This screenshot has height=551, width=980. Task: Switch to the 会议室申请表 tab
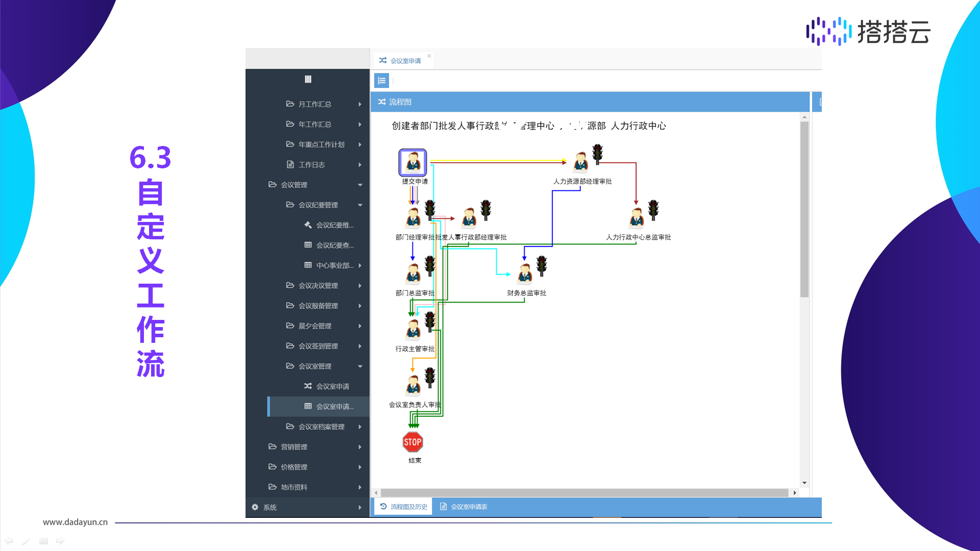(464, 507)
